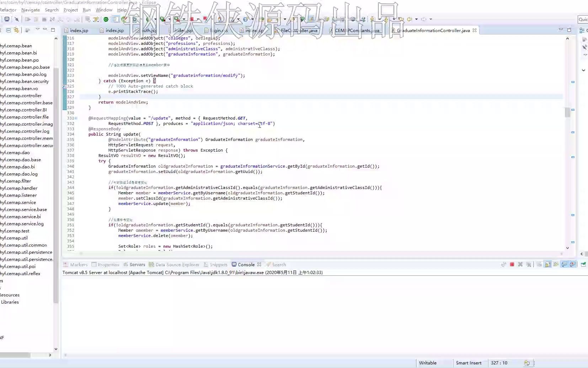The image size is (588, 368).
Task: Select package hyf.cemap.service in explorer
Action: coord(18,203)
